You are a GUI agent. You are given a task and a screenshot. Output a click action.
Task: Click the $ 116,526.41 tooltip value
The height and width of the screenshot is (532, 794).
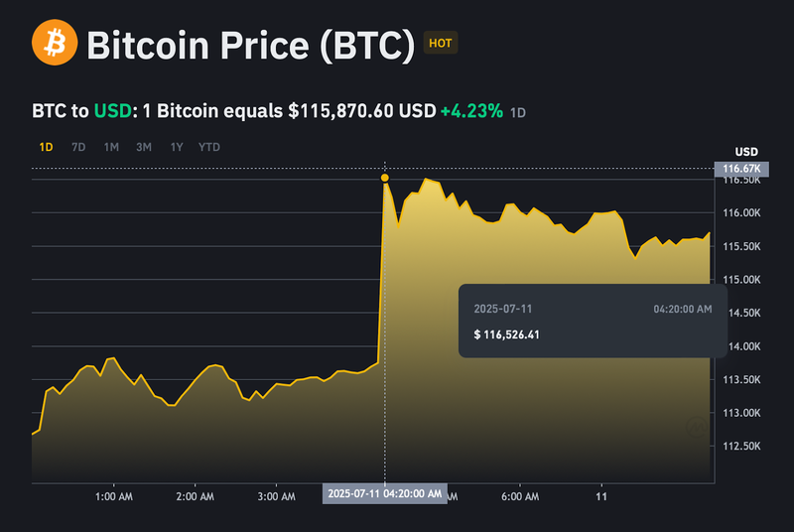[506, 334]
